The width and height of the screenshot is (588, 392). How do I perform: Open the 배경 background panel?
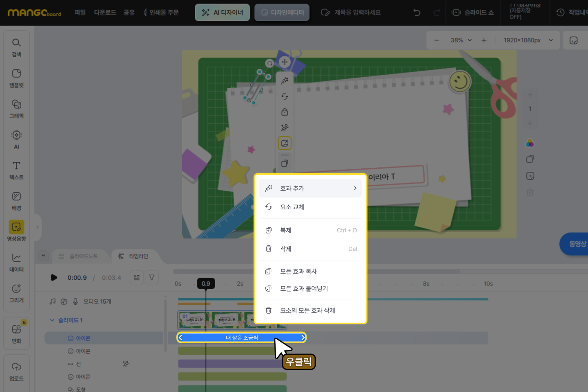click(16, 201)
